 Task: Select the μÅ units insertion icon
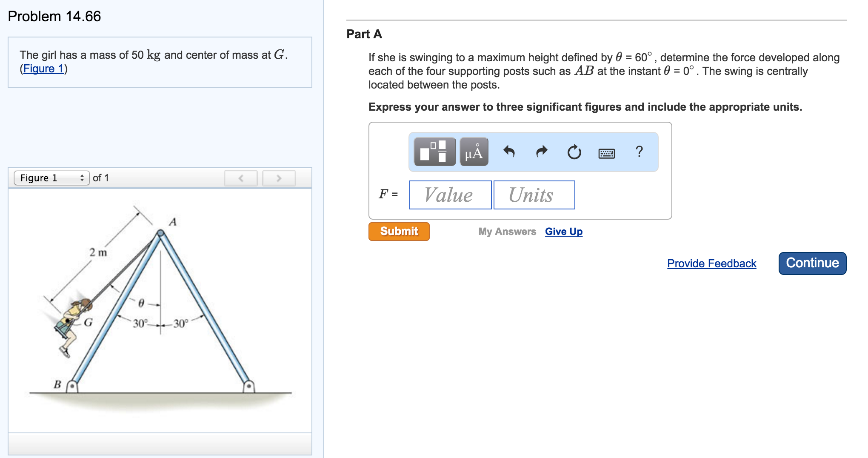click(x=474, y=152)
